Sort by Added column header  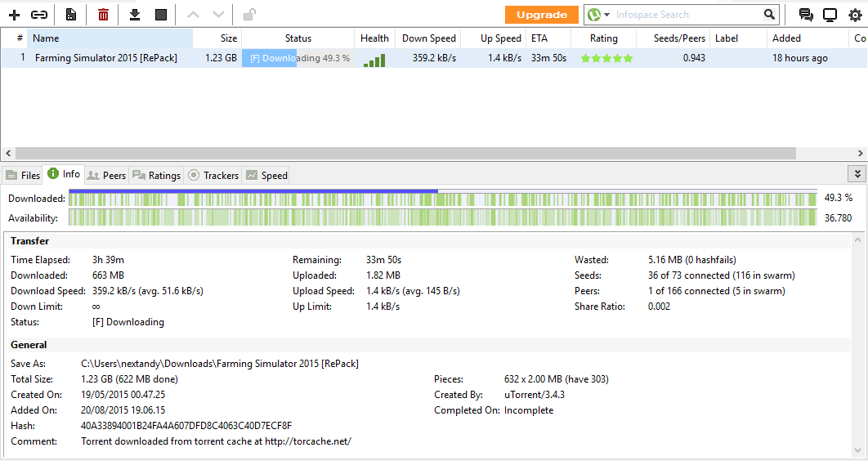807,38
